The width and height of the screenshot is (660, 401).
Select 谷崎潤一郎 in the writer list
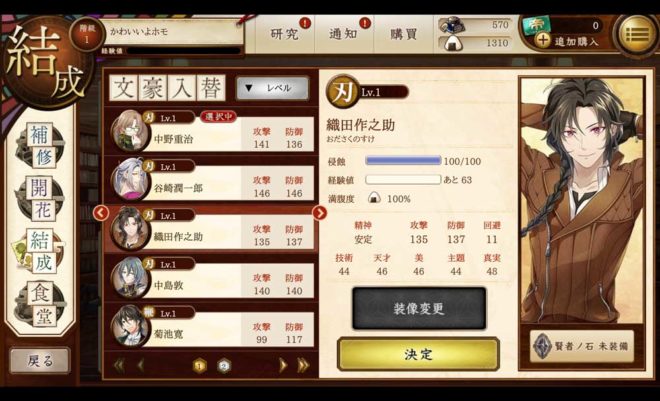pyautogui.click(x=212, y=181)
